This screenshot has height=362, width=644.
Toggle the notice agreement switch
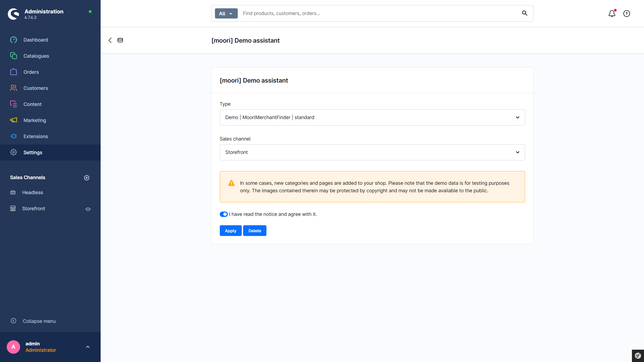(x=224, y=214)
